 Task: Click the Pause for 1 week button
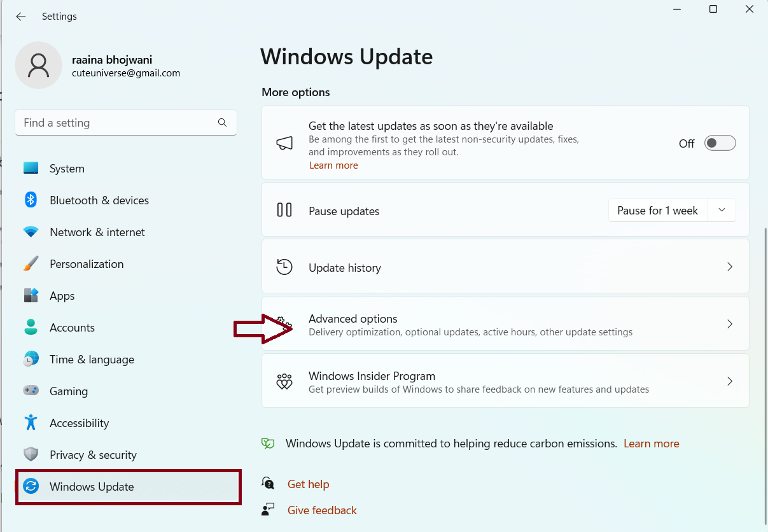click(657, 211)
